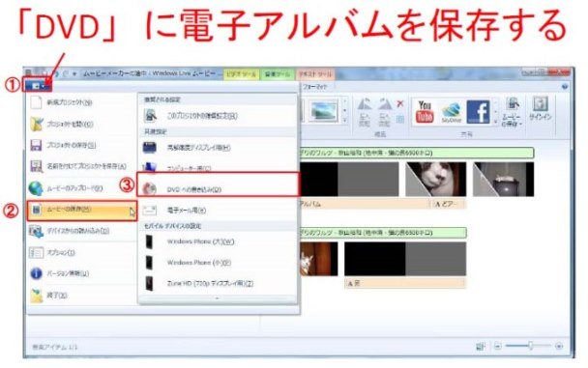588x368 pixels.
Task: Click the サインイン button in ribbon
Action: pos(540,109)
